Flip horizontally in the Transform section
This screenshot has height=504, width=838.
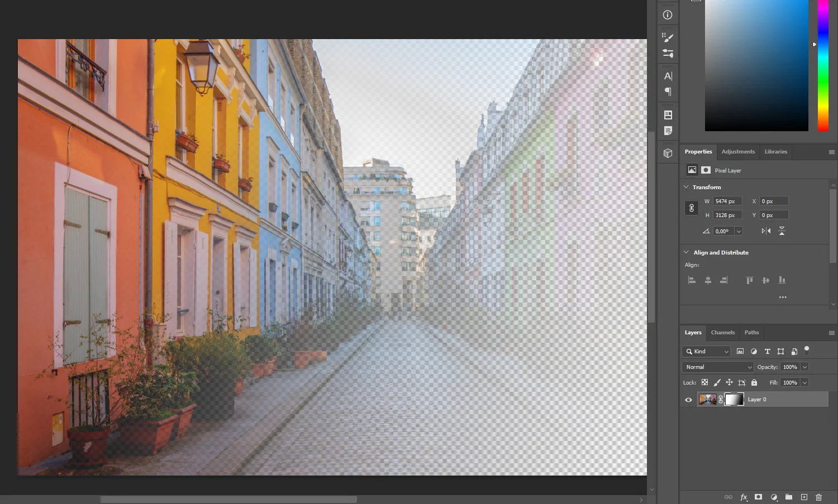pyautogui.click(x=766, y=231)
